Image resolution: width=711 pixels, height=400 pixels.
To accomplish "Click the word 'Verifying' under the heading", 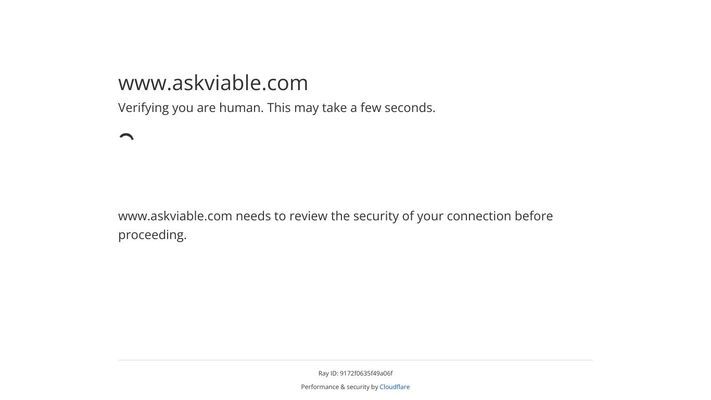I will pos(143,108).
